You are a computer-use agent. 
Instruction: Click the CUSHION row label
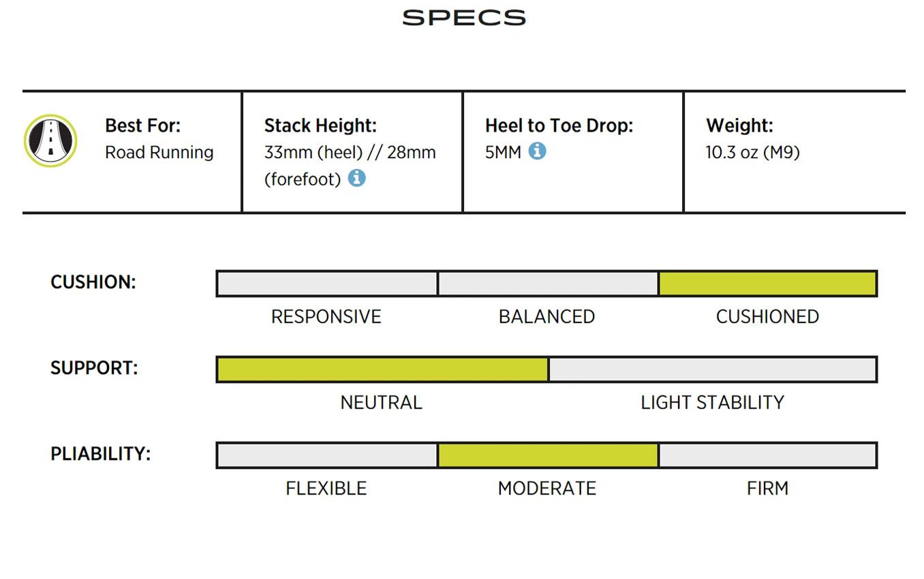[93, 282]
